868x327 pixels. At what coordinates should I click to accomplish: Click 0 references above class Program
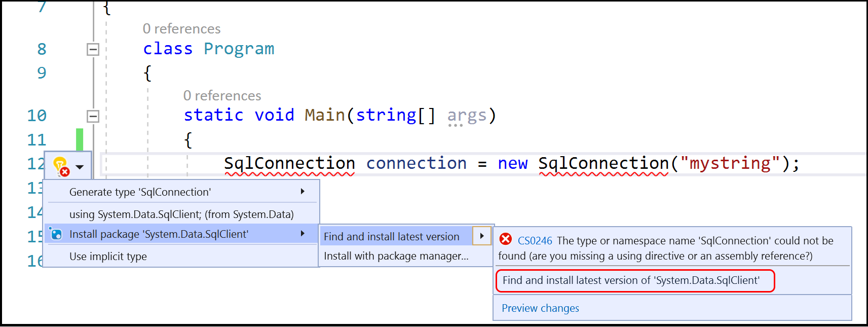coord(182,28)
